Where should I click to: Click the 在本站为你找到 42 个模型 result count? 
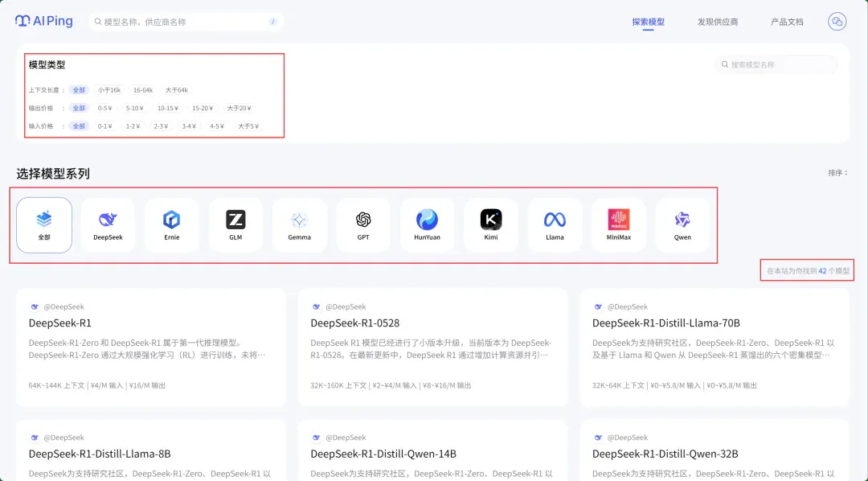tap(808, 271)
